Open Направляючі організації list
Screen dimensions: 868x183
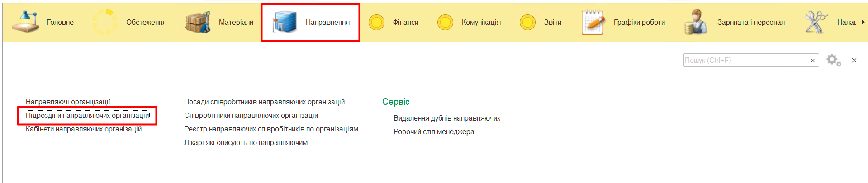point(68,102)
